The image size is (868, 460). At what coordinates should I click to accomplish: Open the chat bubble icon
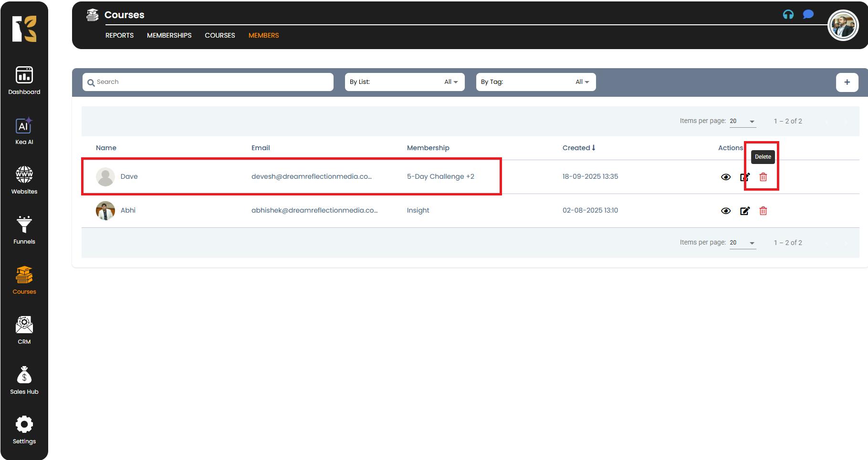coord(808,14)
